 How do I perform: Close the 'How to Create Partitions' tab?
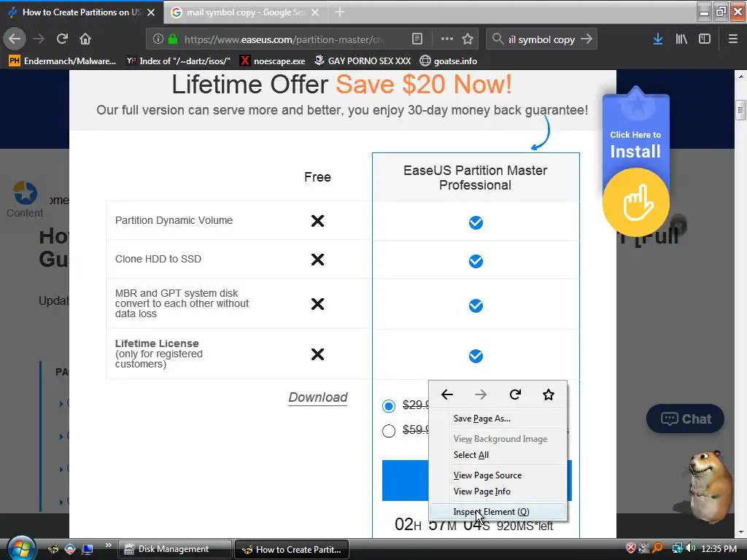click(x=151, y=12)
